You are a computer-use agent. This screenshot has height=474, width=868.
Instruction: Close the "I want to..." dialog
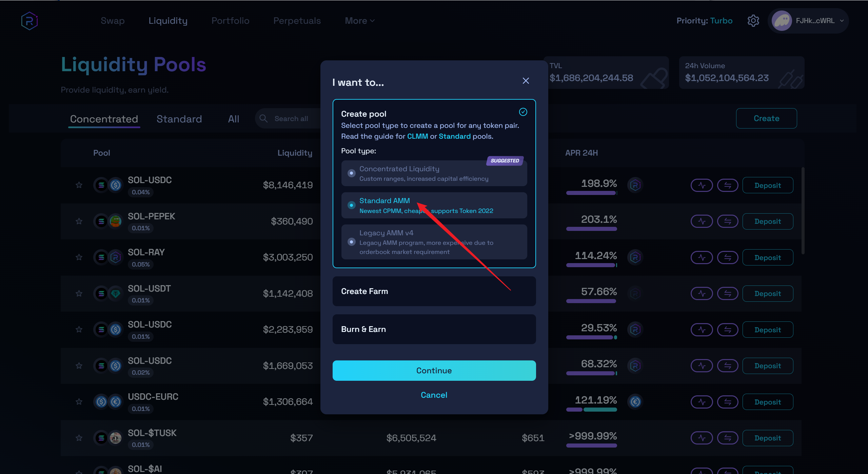click(x=526, y=81)
